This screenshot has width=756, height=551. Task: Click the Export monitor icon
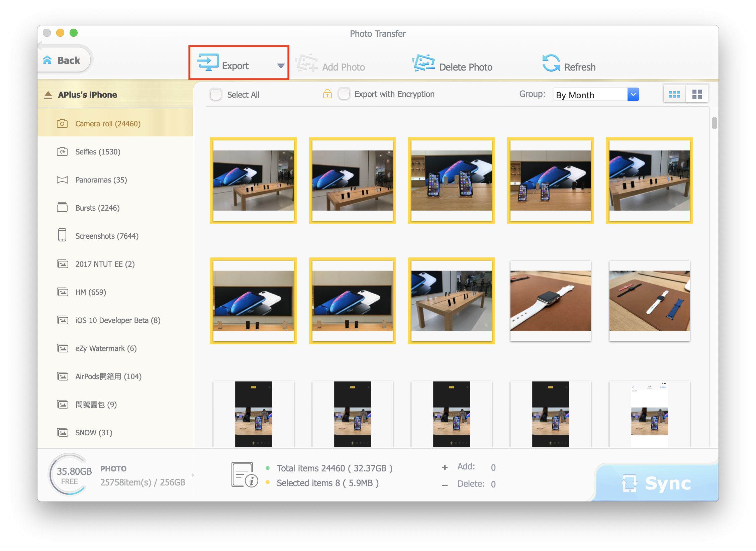pyautogui.click(x=208, y=62)
